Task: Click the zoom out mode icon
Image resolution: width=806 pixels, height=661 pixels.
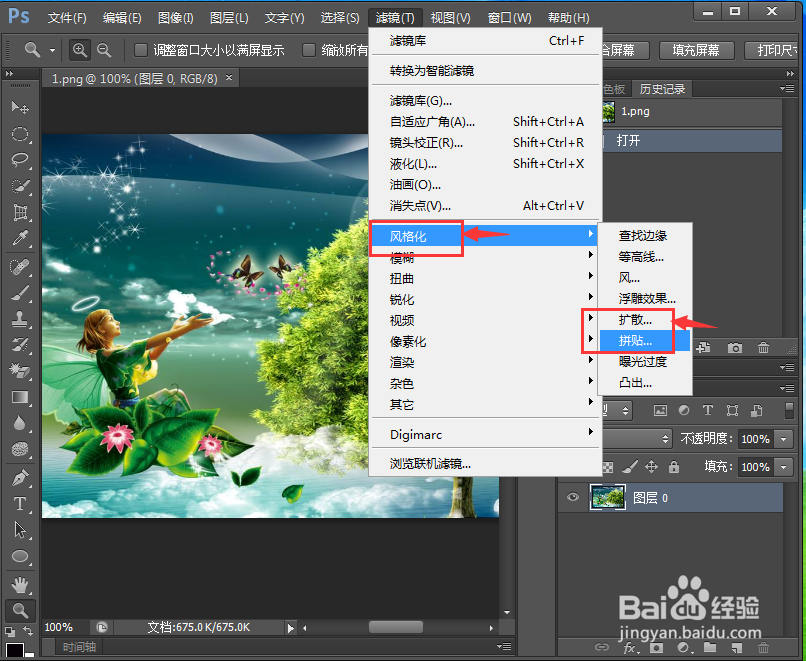Action: tap(104, 50)
